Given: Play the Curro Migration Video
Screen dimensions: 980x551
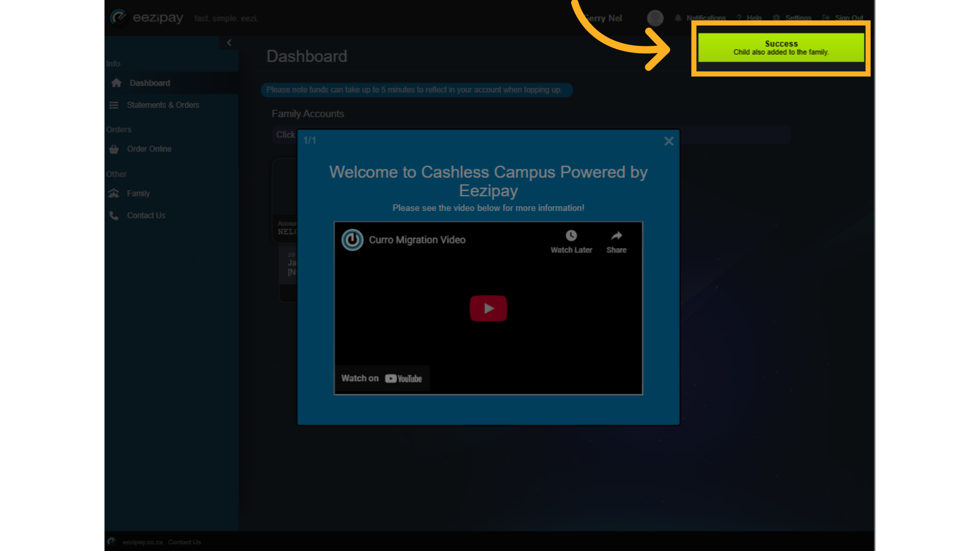Looking at the screenshot, I should [488, 308].
